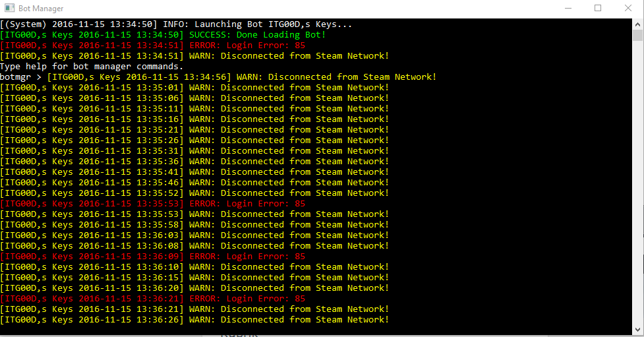Click the WARN line at 13:35:46
Viewport: 644px width, 337px height.
(194, 183)
